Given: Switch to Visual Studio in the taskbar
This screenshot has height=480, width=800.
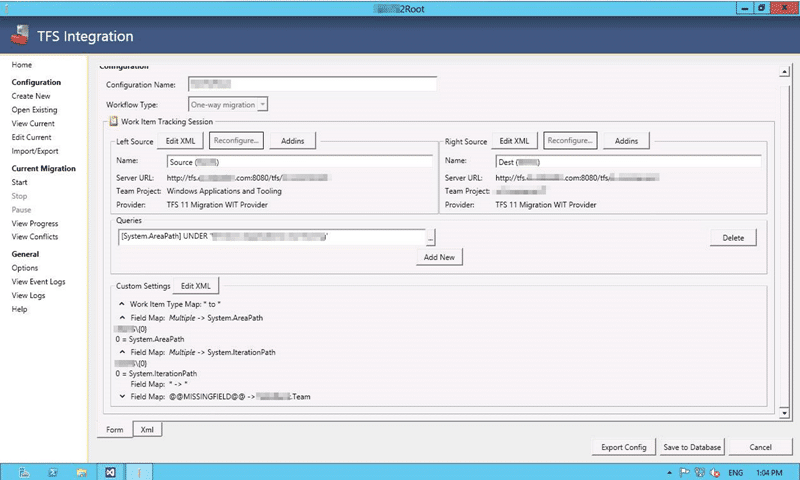Looking at the screenshot, I should (x=110, y=472).
